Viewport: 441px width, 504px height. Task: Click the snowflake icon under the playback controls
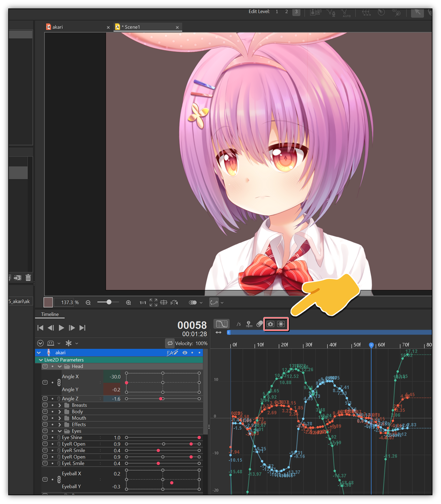69,343
